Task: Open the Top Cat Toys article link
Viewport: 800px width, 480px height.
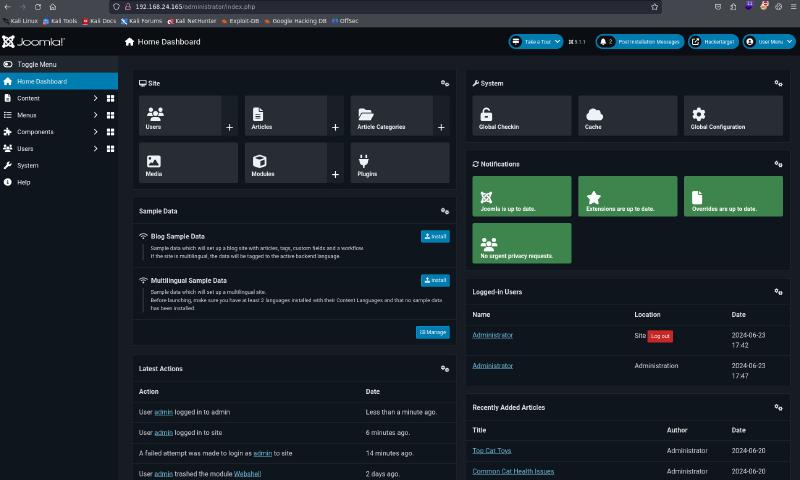Action: coord(491,452)
